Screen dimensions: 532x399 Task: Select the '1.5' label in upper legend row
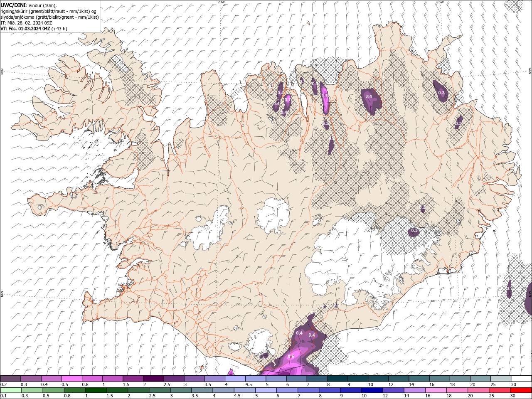pyautogui.click(x=126, y=384)
